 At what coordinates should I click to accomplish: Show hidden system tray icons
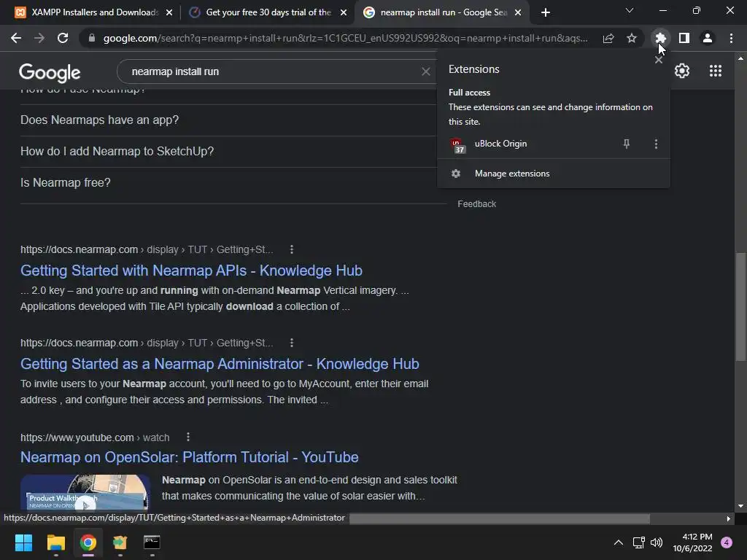click(619, 542)
